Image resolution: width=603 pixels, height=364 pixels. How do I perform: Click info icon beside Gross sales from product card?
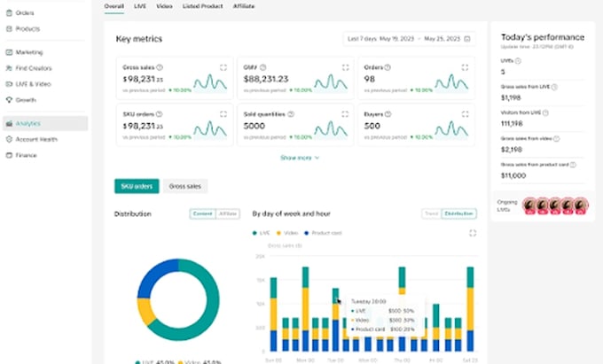tap(573, 165)
